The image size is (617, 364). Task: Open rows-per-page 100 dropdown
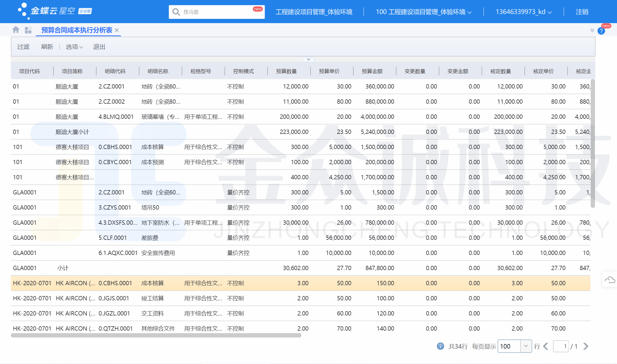tap(526, 346)
